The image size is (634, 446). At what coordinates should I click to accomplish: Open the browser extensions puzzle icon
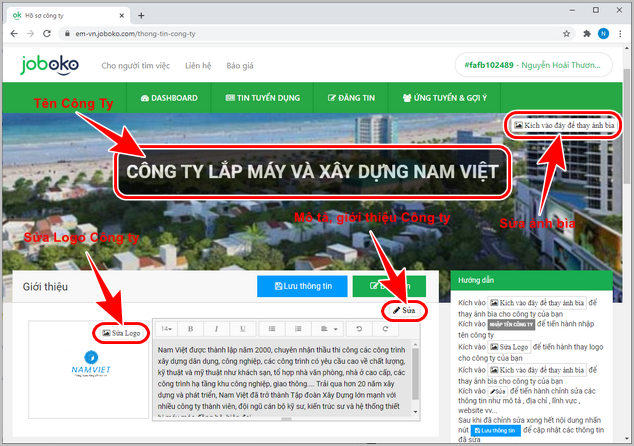click(587, 34)
